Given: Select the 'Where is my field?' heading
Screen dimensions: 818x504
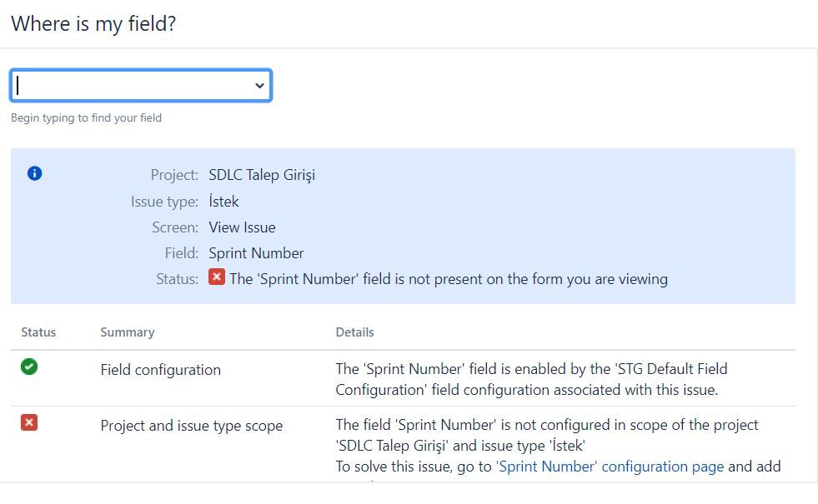Looking at the screenshot, I should click(x=94, y=24).
